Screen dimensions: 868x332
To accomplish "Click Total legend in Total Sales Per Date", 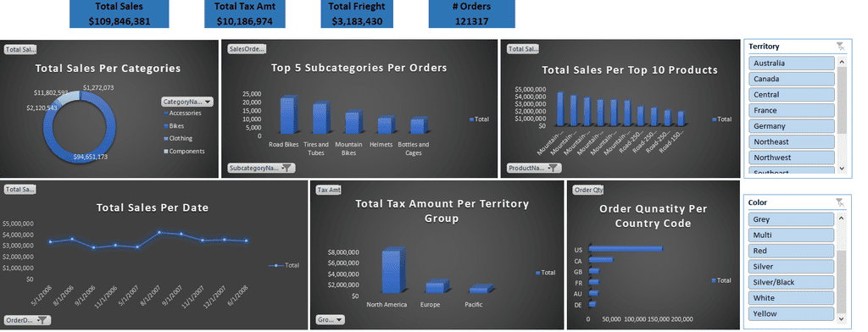I will (284, 266).
